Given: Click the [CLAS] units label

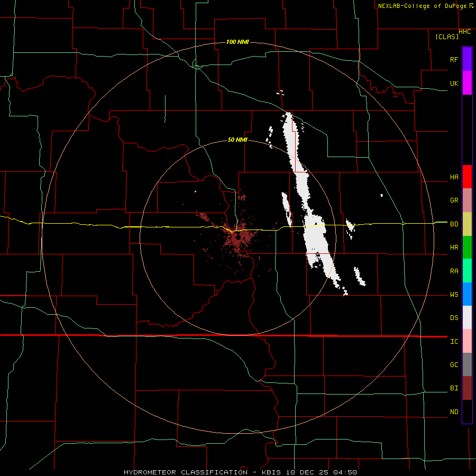Looking at the screenshot, I should click(x=447, y=36).
